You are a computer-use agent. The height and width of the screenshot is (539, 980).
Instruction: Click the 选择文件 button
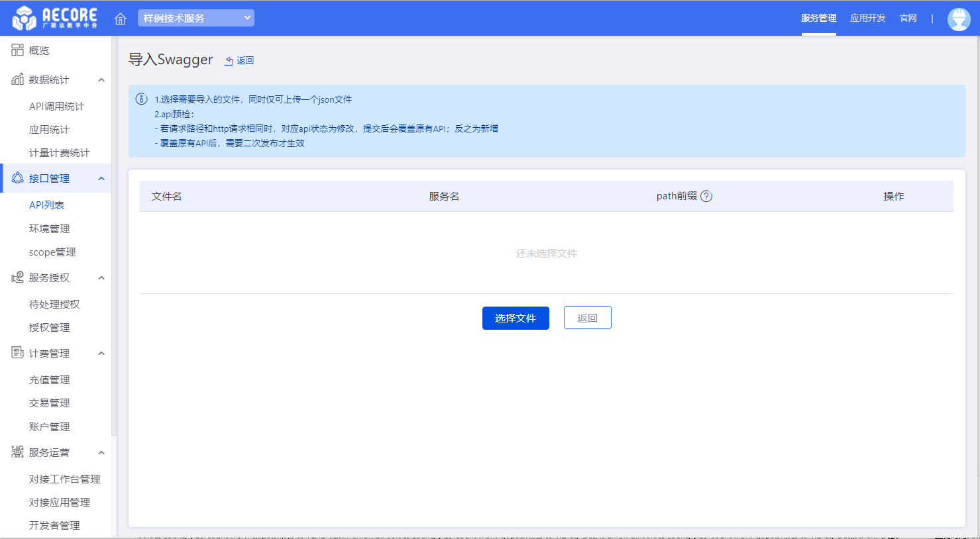click(516, 318)
